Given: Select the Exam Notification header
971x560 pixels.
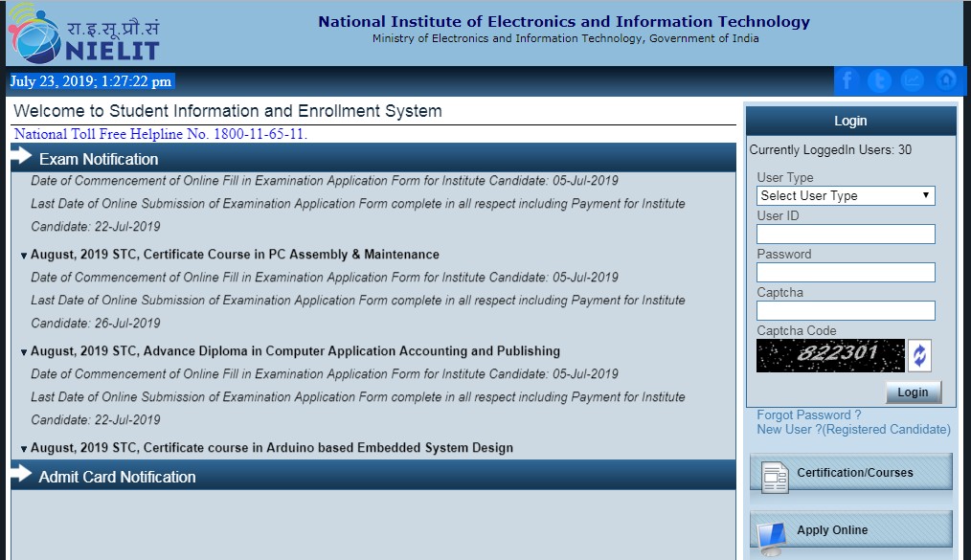Looking at the screenshot, I should 373,158.
